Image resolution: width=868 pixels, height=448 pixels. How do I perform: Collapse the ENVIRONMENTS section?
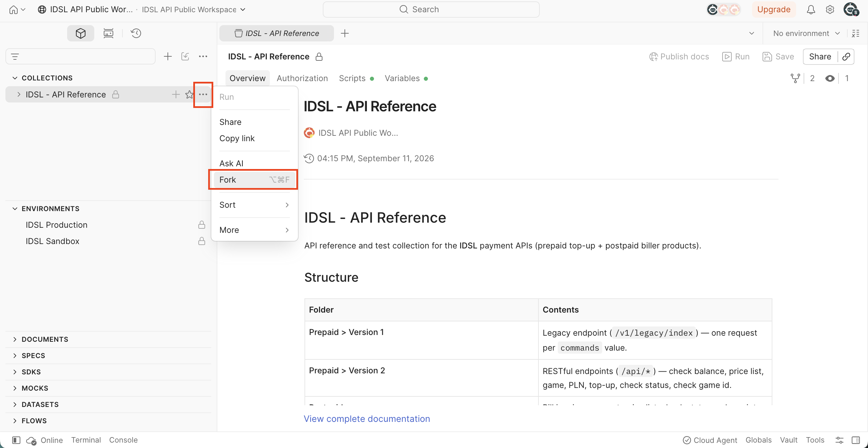15,209
